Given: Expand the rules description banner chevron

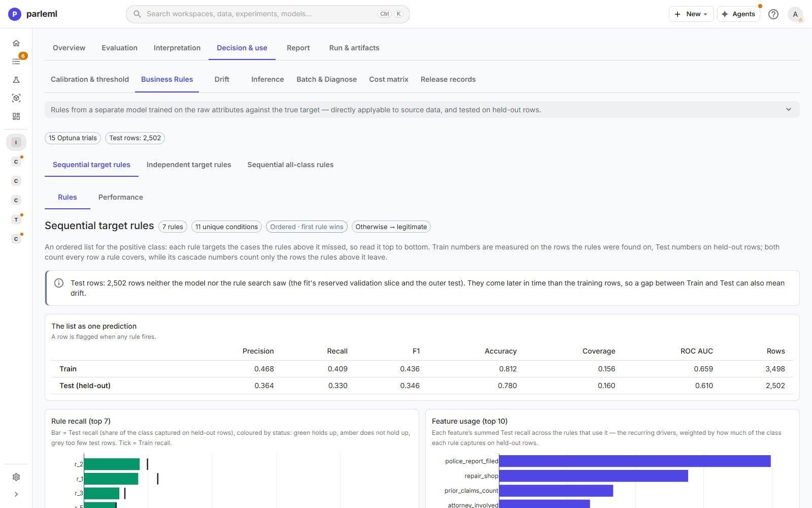Looking at the screenshot, I should [x=789, y=110].
